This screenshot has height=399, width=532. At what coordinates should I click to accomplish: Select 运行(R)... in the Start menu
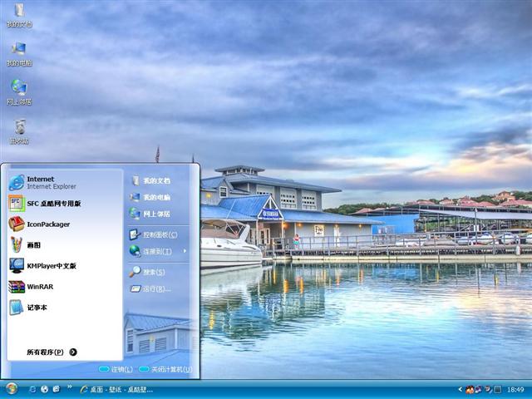tap(155, 288)
